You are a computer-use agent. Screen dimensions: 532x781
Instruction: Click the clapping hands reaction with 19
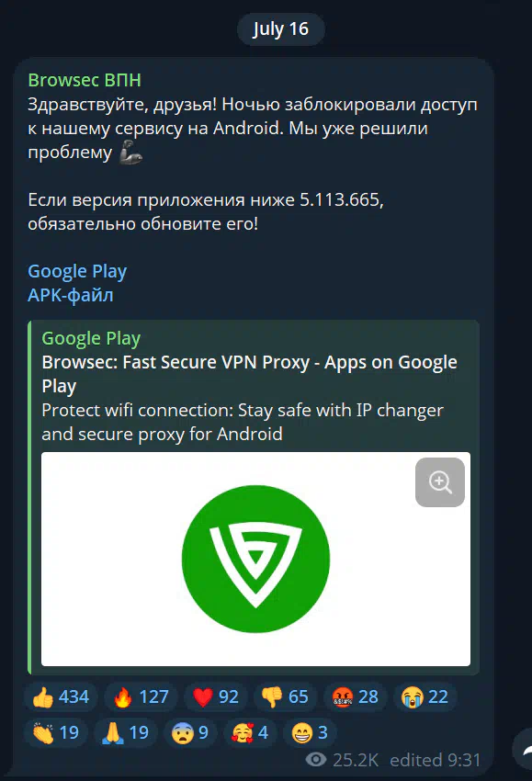point(56,732)
